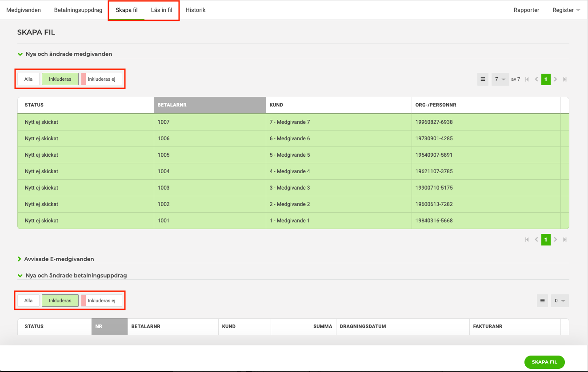
Task: Open rows dropdown showing 0
Action: coord(560,301)
